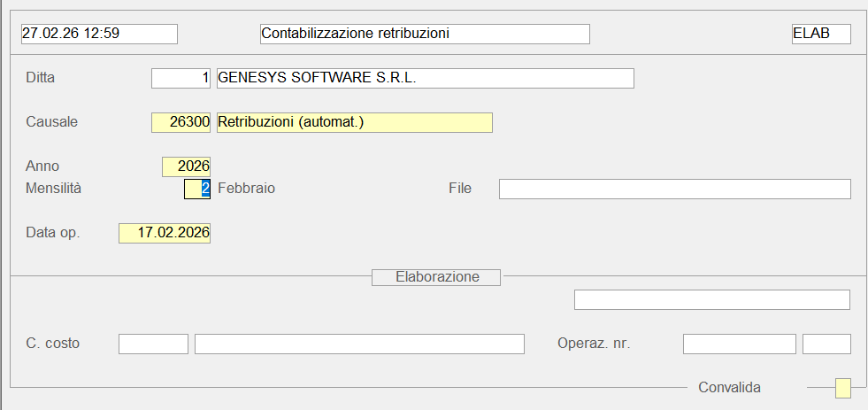Focus the Operaz. nr. main field
The width and height of the screenshot is (868, 410).
pyautogui.click(x=739, y=344)
